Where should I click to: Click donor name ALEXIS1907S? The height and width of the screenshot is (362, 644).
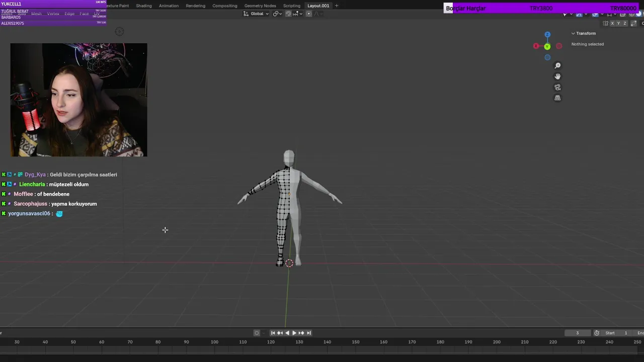[x=13, y=23]
